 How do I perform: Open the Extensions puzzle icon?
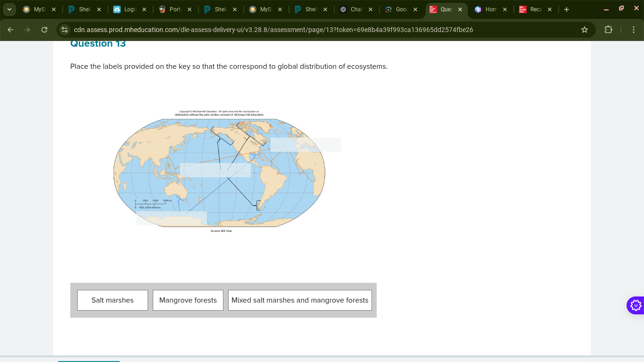608,30
